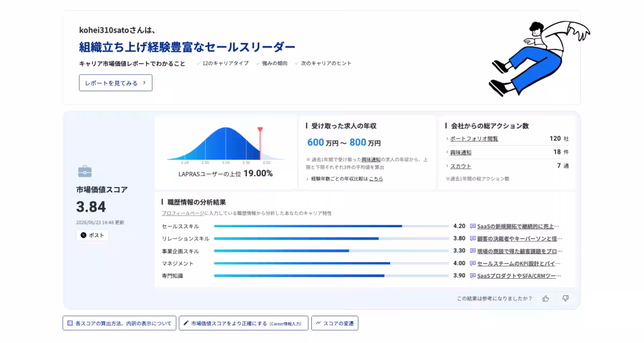Post score with ポスト button
644x343 pixels.
tap(92, 235)
